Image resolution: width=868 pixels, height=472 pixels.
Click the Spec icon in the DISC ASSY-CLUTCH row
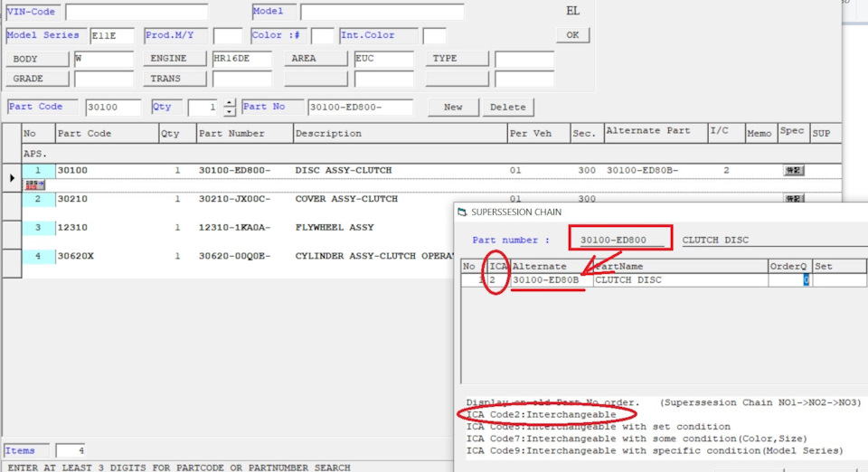[793, 170]
